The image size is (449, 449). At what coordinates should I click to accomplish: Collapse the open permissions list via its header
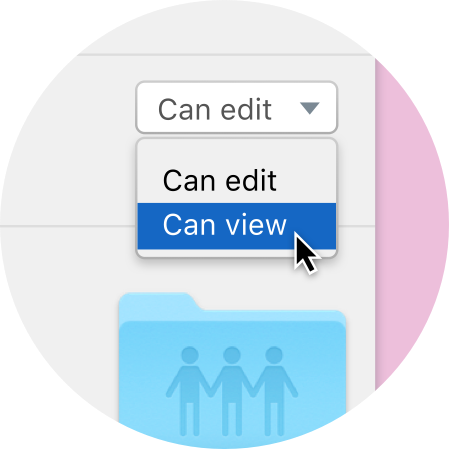click(237, 107)
